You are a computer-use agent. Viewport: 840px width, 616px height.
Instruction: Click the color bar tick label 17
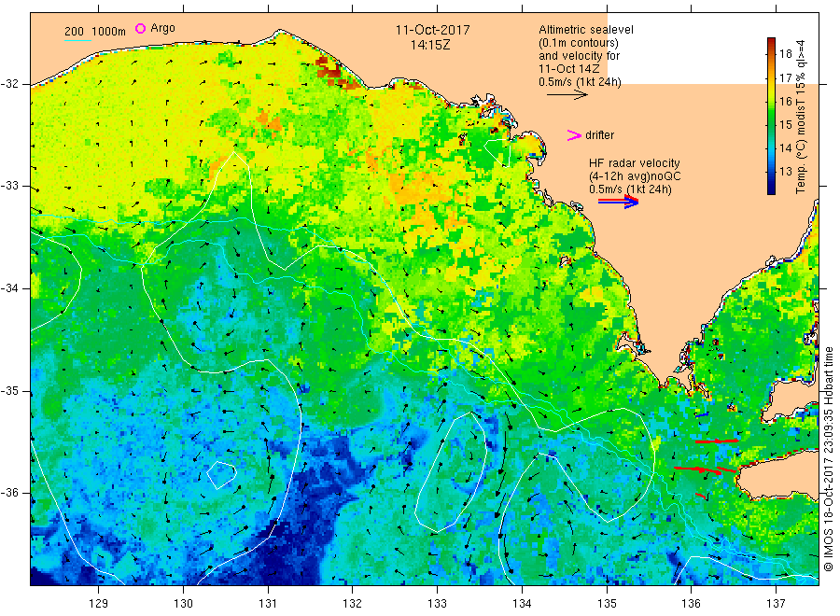coord(785,78)
